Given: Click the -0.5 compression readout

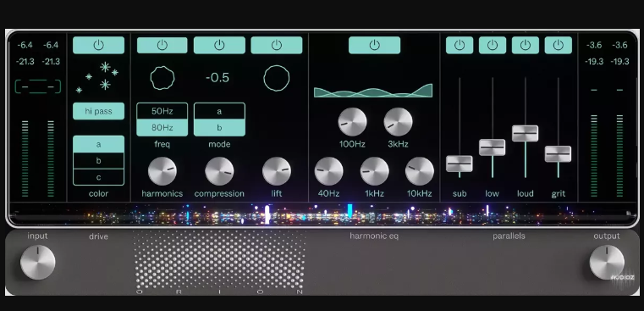Looking at the screenshot, I should click(217, 78).
